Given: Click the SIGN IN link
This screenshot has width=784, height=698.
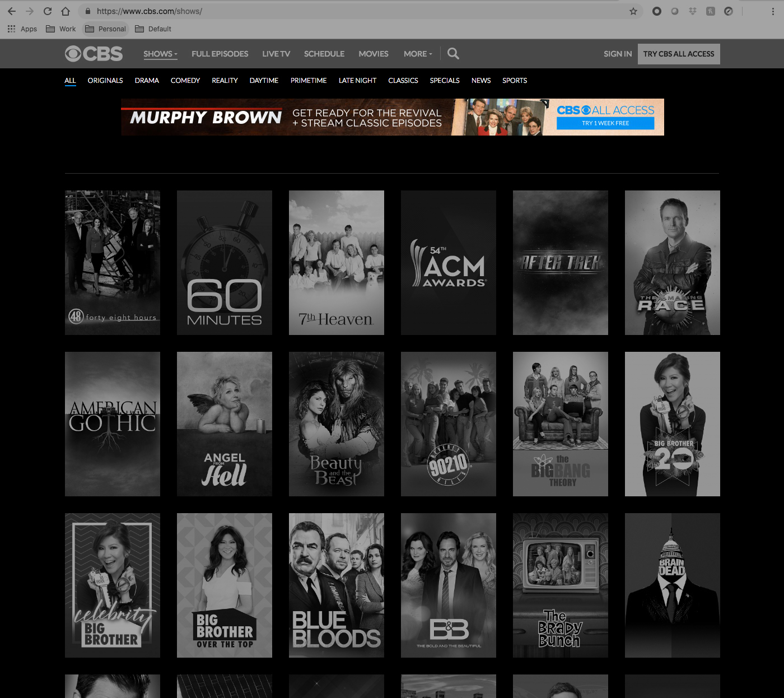Looking at the screenshot, I should click(618, 54).
